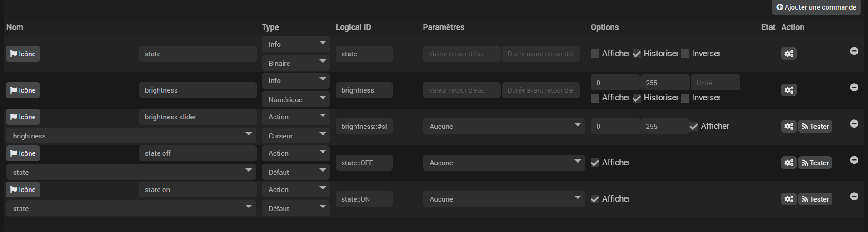Remove the brightness slider command

854,123
